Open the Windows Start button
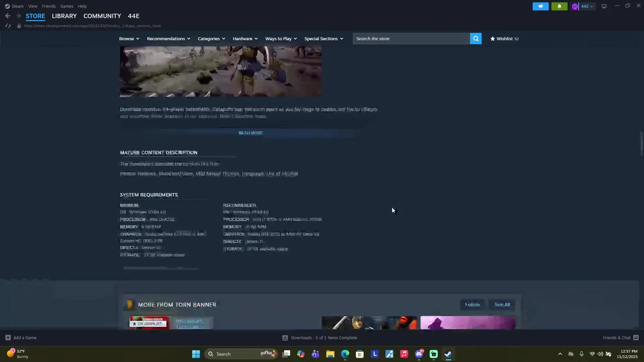This screenshot has height=362, width=644. click(x=196, y=354)
